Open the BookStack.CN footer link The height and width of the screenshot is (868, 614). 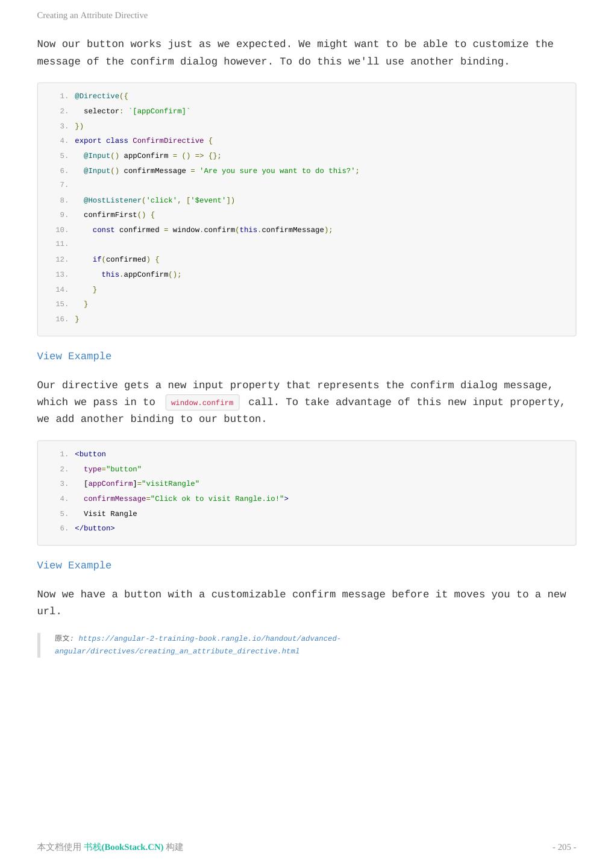(124, 847)
